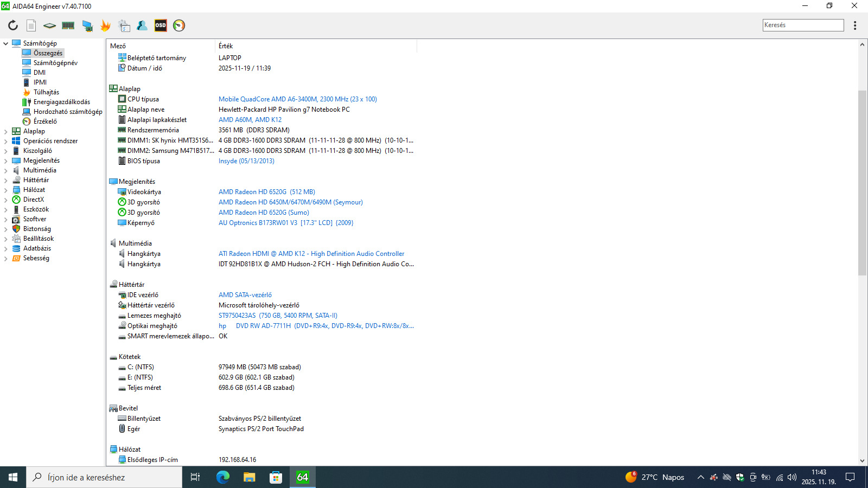Click the Task View taskbar button
This screenshot has height=488, width=868.
(195, 477)
